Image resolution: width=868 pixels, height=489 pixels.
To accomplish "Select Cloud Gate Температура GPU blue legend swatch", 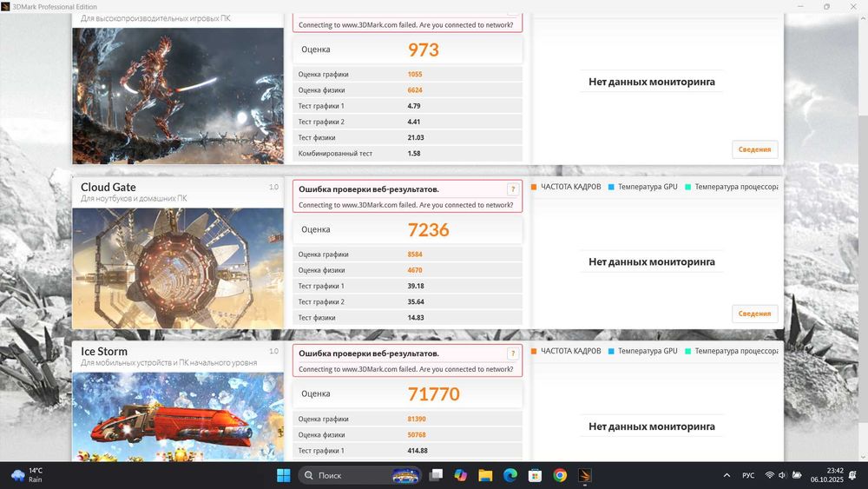I will [x=611, y=188].
